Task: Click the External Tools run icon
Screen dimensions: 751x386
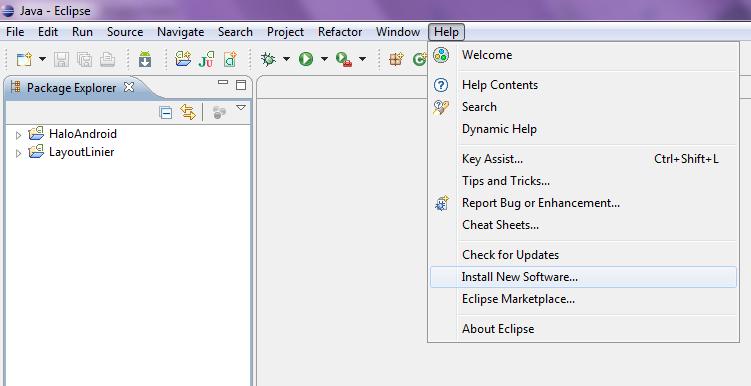Action: click(344, 59)
